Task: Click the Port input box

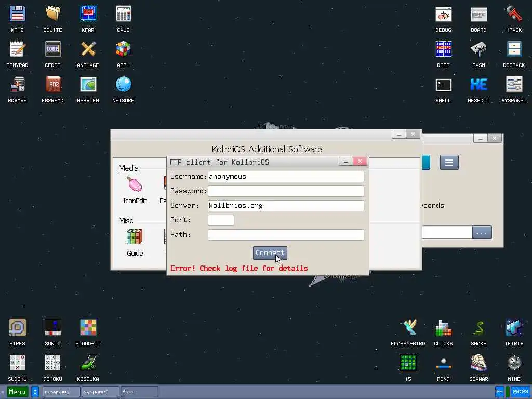Action: pos(221,220)
